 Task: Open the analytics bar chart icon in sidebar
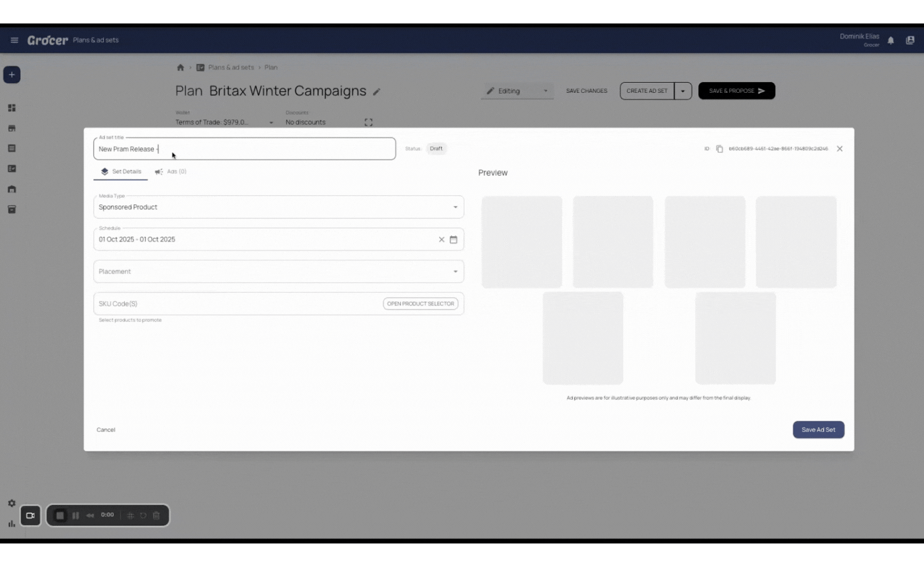click(12, 523)
